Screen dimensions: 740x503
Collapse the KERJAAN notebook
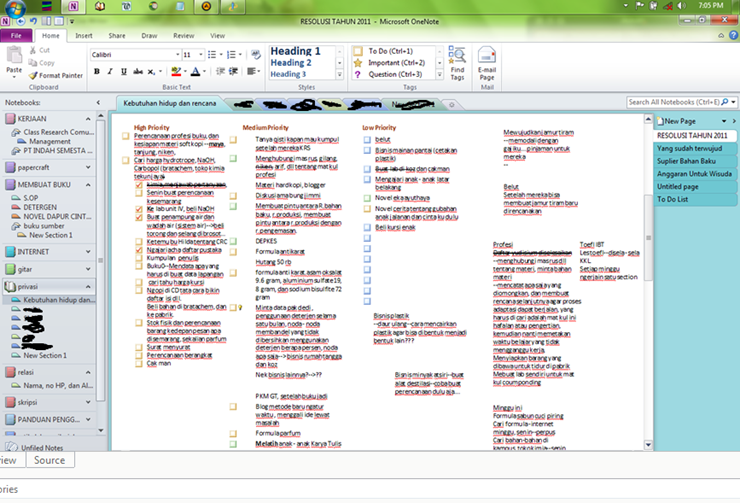click(88, 119)
